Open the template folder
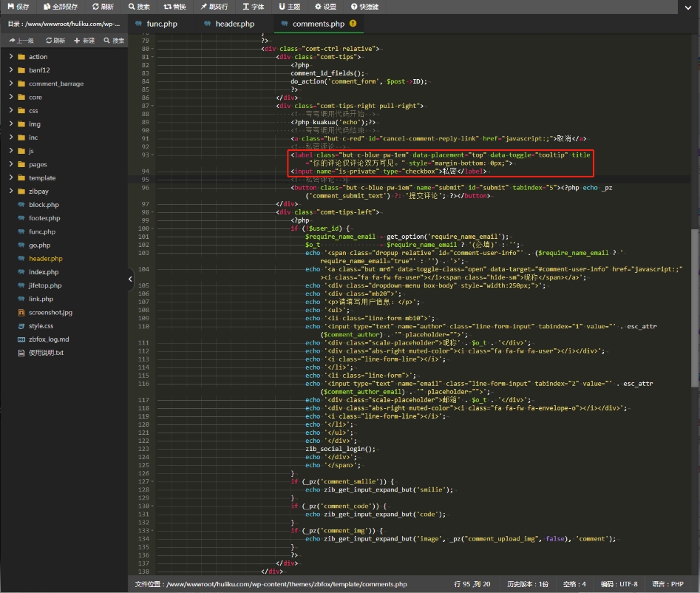Screen dimensions: 700x593 coord(42,177)
